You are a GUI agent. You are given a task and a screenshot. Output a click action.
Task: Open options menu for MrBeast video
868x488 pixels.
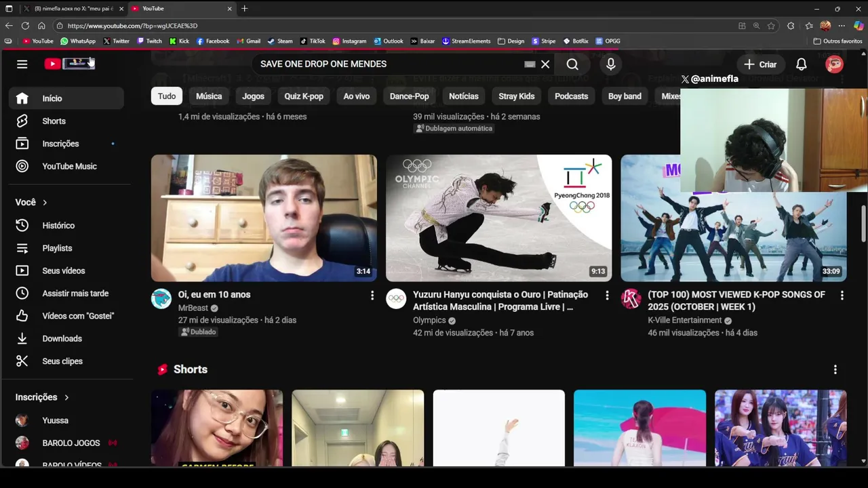click(x=372, y=296)
